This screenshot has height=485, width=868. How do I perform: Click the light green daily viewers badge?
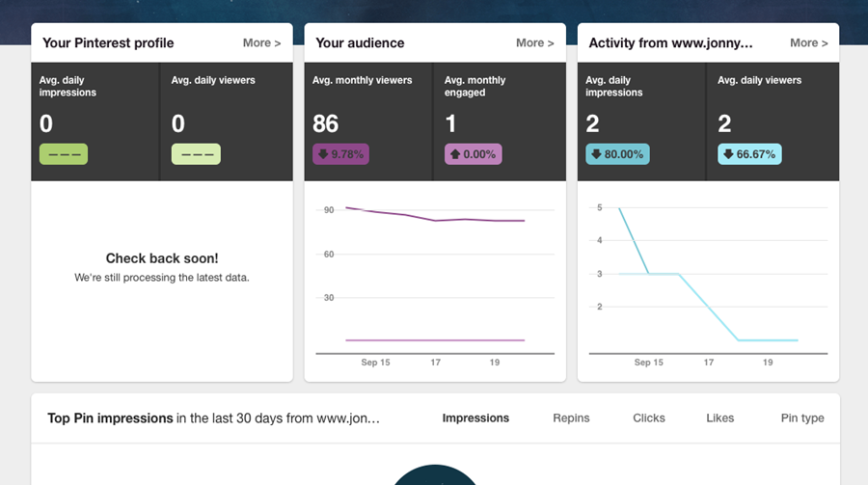point(196,154)
